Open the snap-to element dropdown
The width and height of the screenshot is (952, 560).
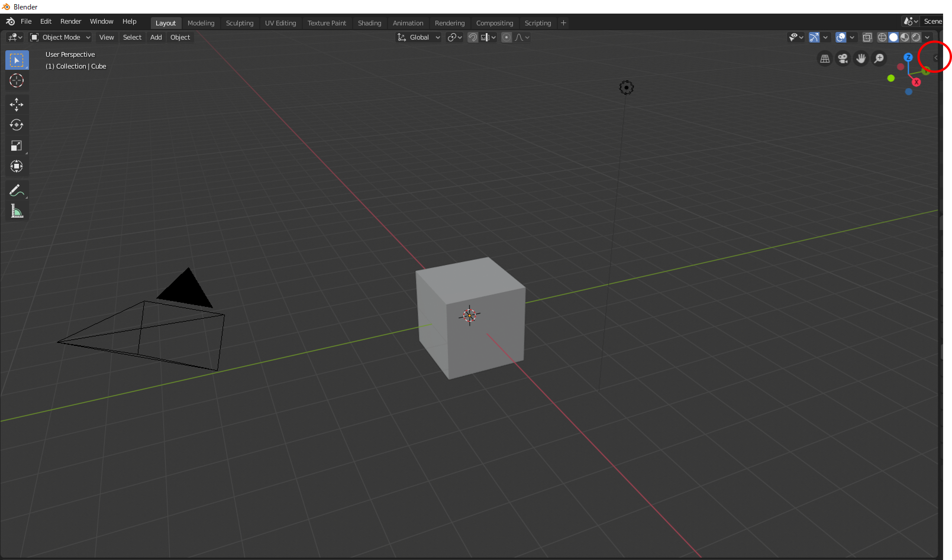(488, 37)
